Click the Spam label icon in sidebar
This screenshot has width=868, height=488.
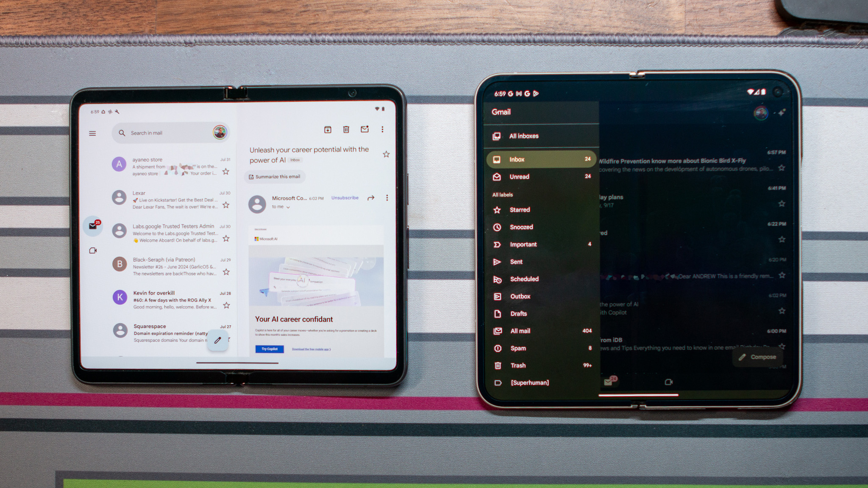pyautogui.click(x=497, y=348)
